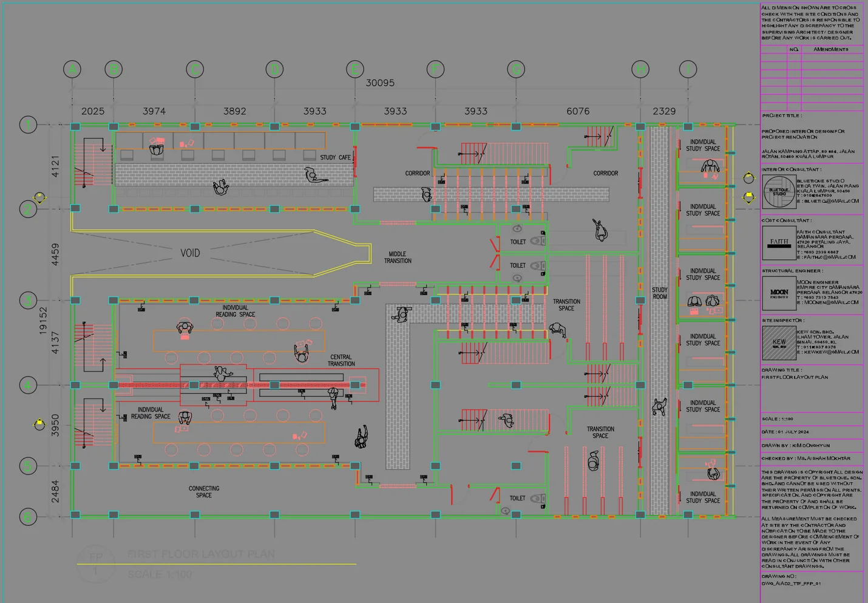Click the dimension value 2025

point(93,111)
